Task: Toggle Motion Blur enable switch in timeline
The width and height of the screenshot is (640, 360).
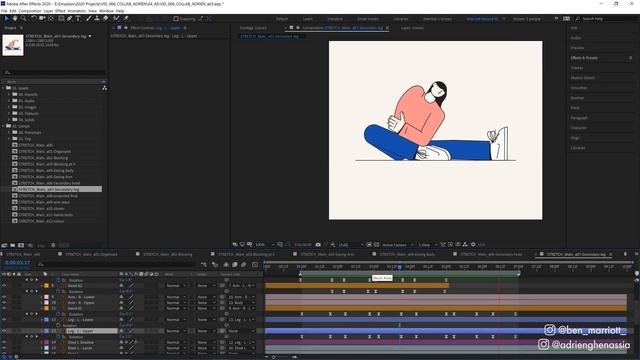Action: tap(244, 264)
